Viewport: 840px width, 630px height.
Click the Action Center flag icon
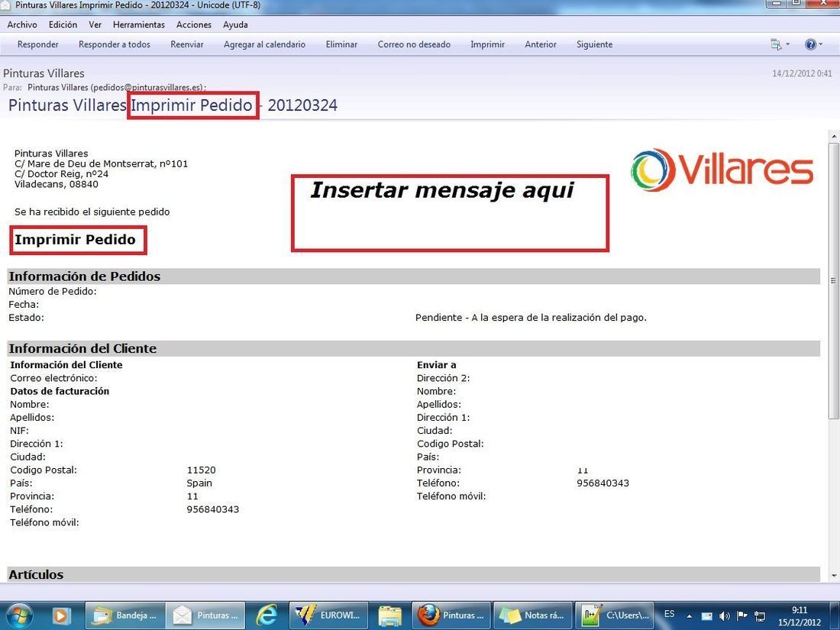pyautogui.click(x=742, y=616)
